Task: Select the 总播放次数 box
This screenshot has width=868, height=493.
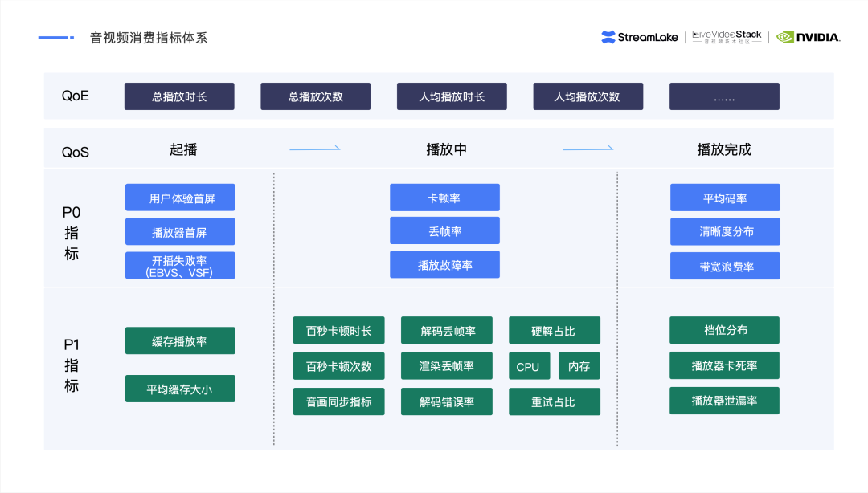Action: click(315, 96)
